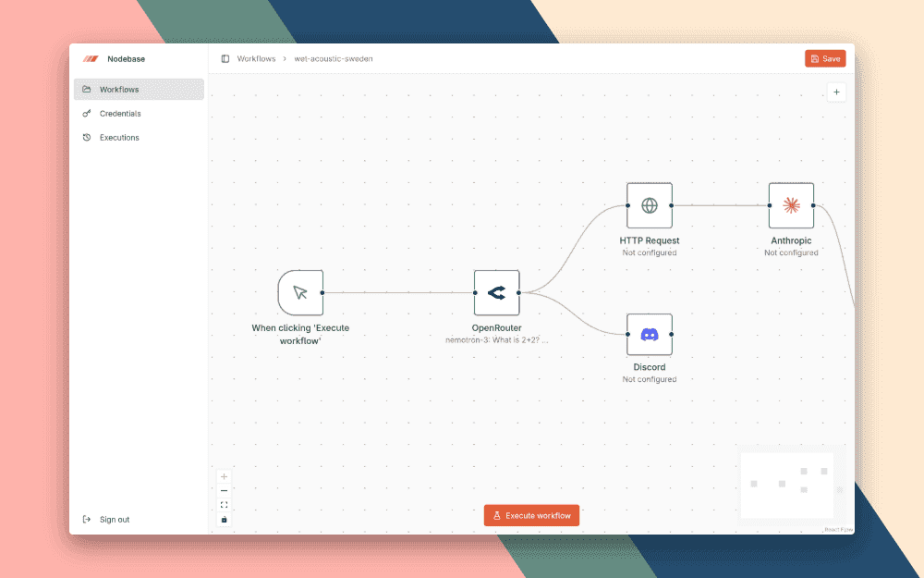Run the Execute workflow button
Image resolution: width=924 pixels, height=578 pixels.
tap(531, 515)
